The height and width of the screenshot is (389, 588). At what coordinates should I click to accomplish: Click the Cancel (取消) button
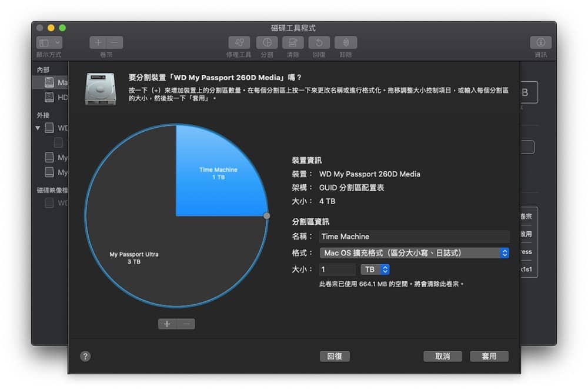(443, 356)
